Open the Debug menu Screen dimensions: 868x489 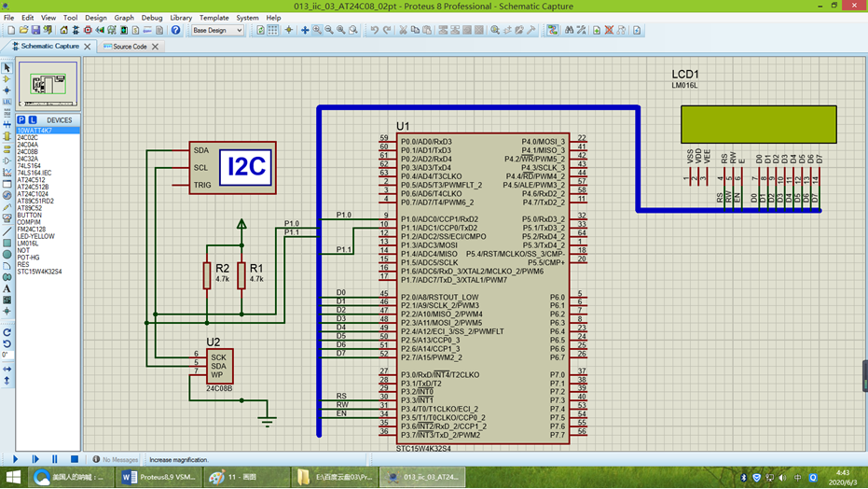[x=151, y=18]
